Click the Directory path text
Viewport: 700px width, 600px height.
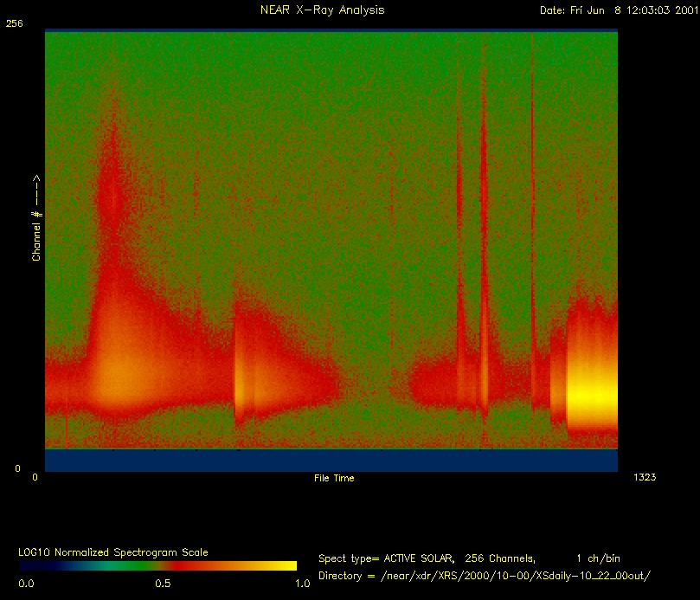(484, 576)
